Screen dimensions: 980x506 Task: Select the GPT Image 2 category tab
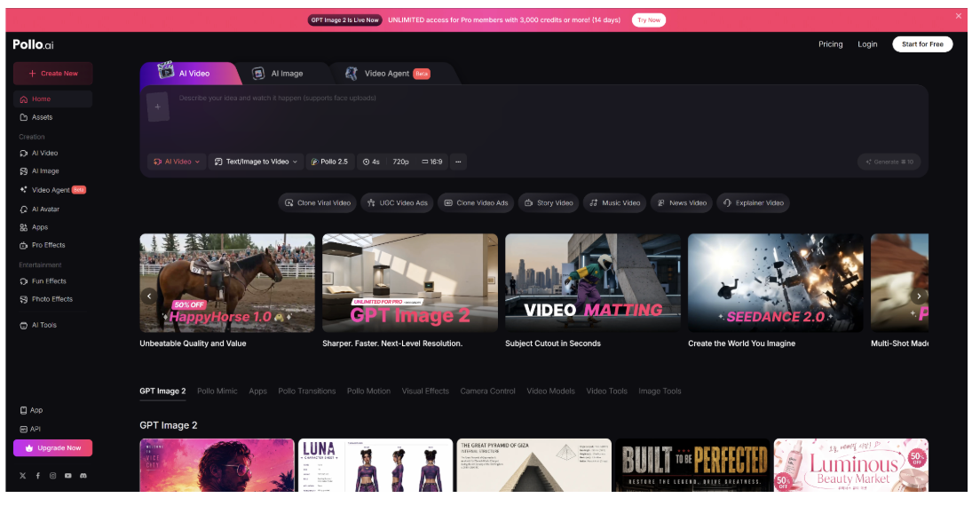(x=162, y=391)
